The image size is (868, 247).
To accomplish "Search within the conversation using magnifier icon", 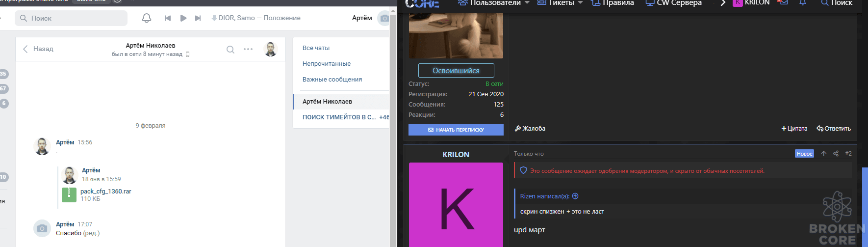I will 230,49.
